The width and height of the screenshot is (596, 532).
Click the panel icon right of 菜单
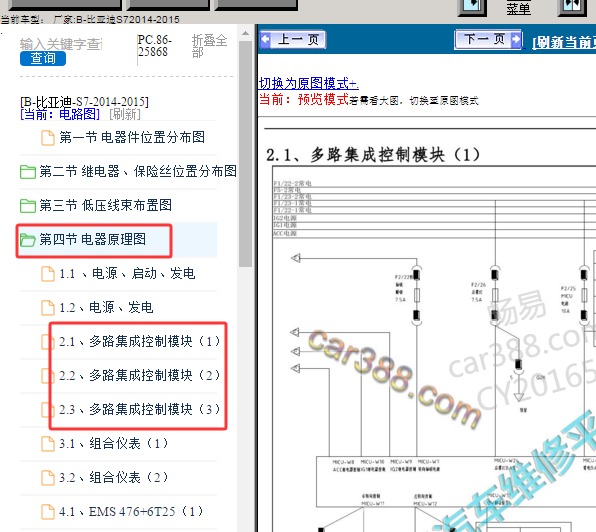pos(571,7)
